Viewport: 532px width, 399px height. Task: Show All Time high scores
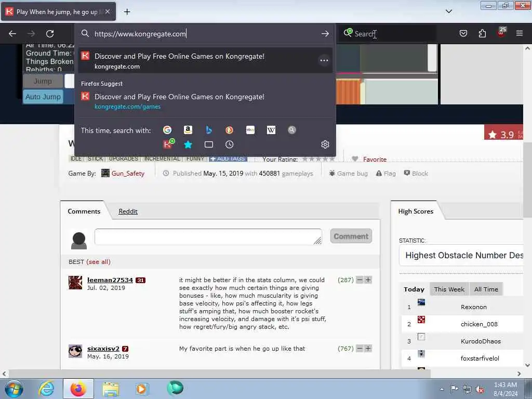point(486,289)
